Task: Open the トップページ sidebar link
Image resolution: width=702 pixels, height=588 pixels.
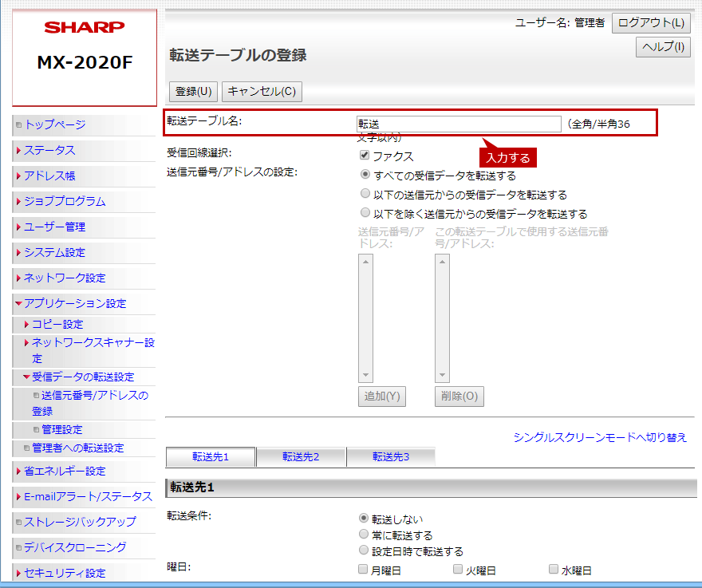Action: click(54, 124)
